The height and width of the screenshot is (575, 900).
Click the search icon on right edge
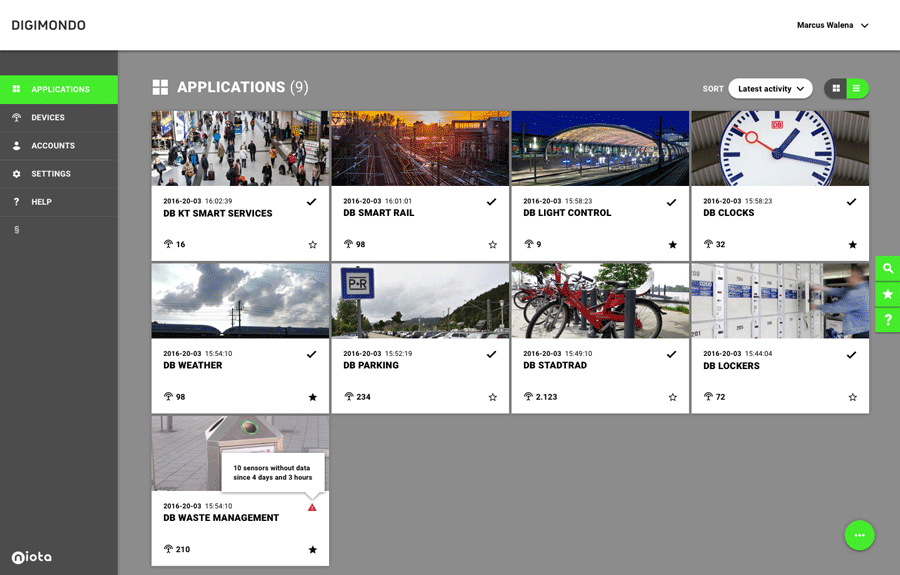(887, 269)
